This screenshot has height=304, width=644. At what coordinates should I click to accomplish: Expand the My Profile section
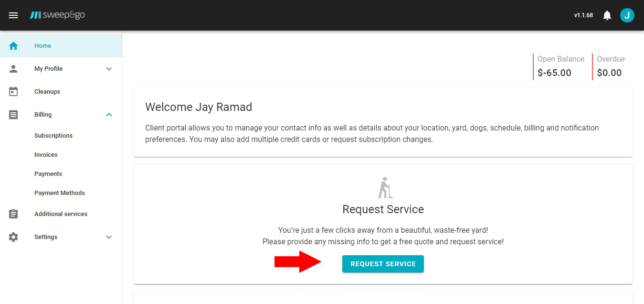tap(109, 68)
